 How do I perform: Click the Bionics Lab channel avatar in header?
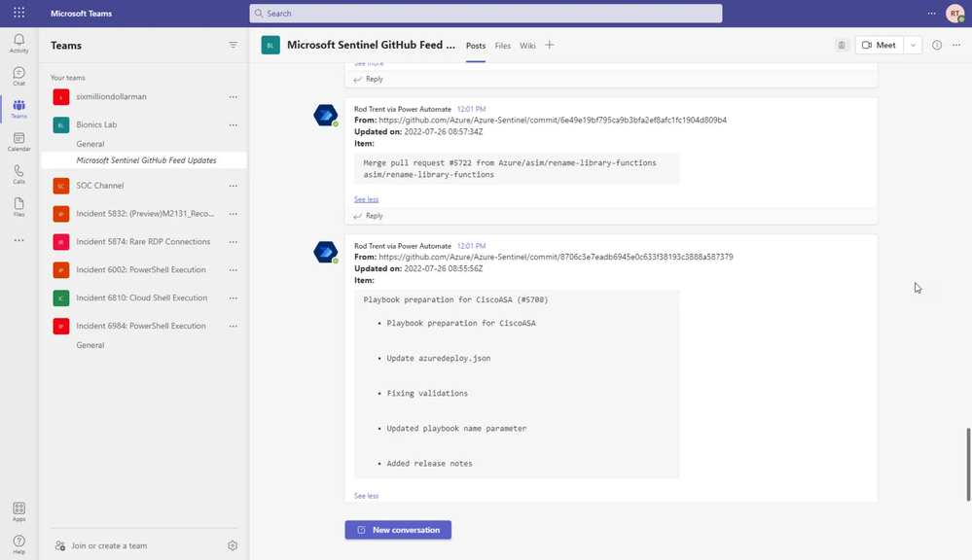coord(270,46)
